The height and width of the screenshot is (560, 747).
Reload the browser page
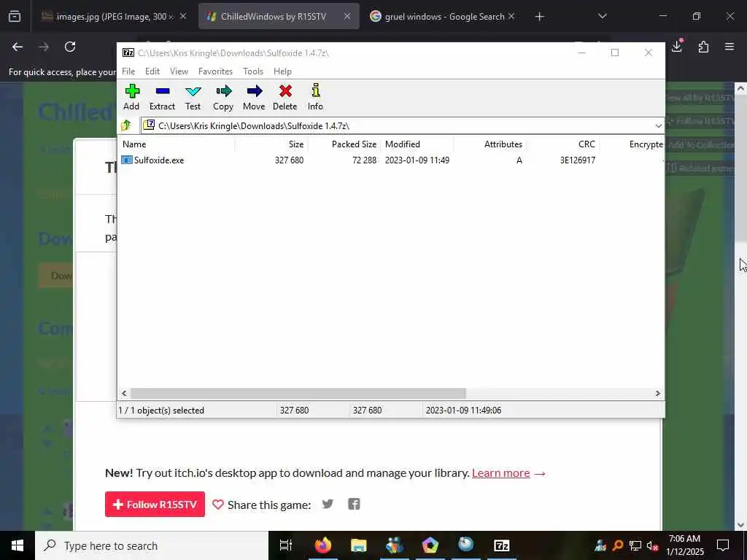(x=70, y=47)
